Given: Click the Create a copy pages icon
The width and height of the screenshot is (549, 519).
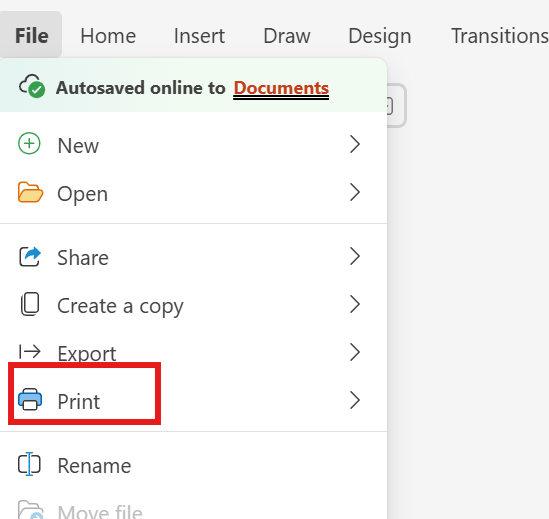Looking at the screenshot, I should [30, 304].
